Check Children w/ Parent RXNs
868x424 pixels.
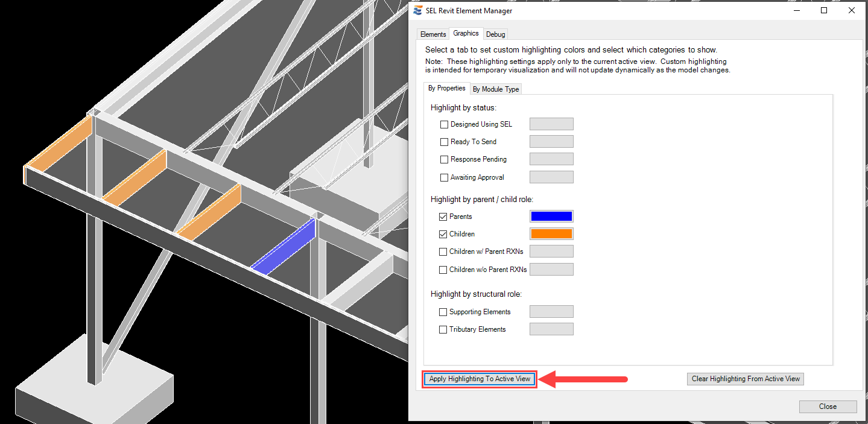point(443,252)
